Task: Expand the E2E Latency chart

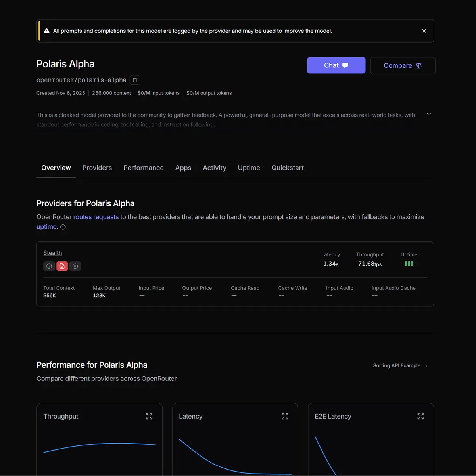Action: pyautogui.click(x=420, y=416)
